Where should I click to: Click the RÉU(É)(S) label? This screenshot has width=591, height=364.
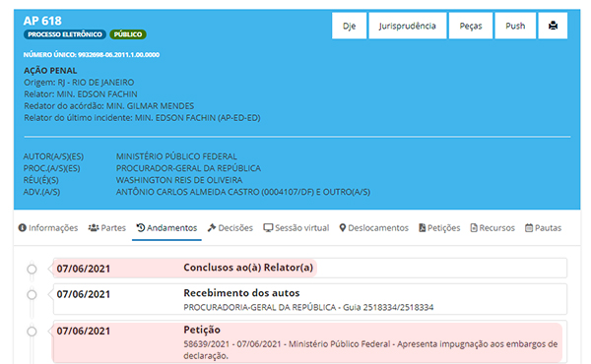(41, 180)
